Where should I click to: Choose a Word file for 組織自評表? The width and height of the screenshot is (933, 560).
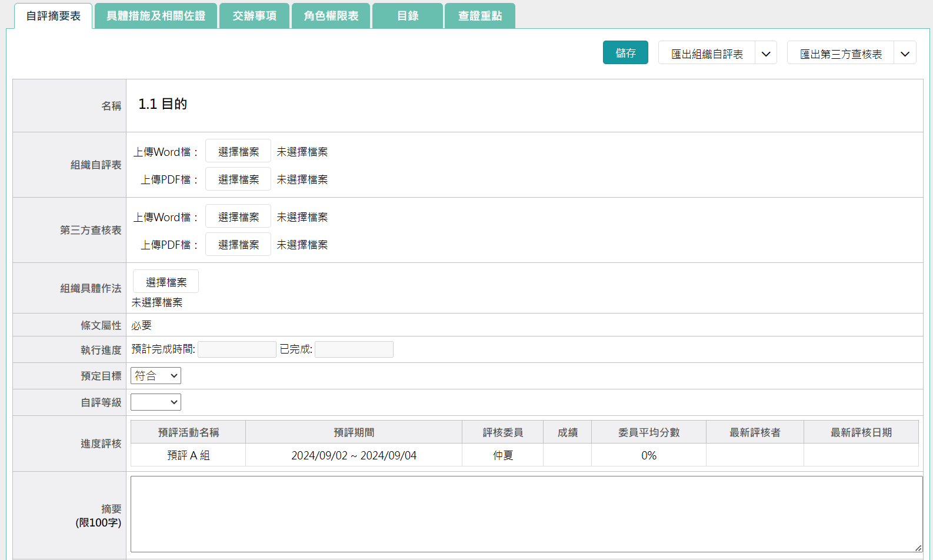pos(238,152)
